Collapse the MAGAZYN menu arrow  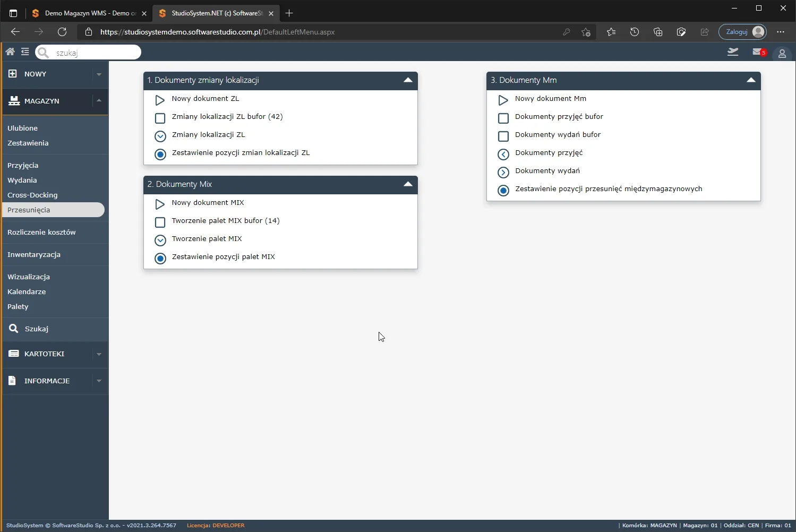coord(99,100)
